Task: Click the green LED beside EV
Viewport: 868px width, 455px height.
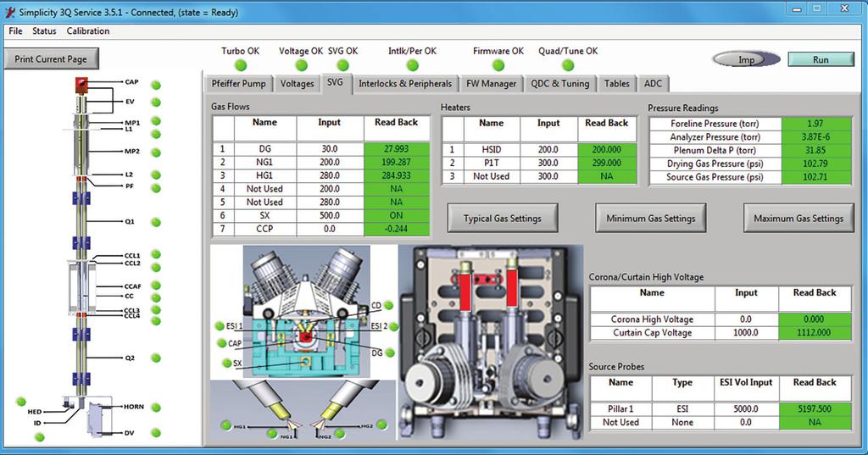Action: pos(156,102)
